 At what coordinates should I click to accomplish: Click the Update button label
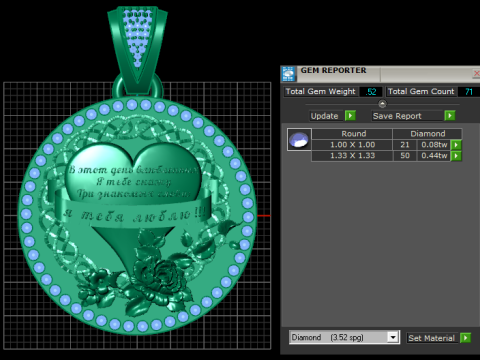click(x=324, y=116)
